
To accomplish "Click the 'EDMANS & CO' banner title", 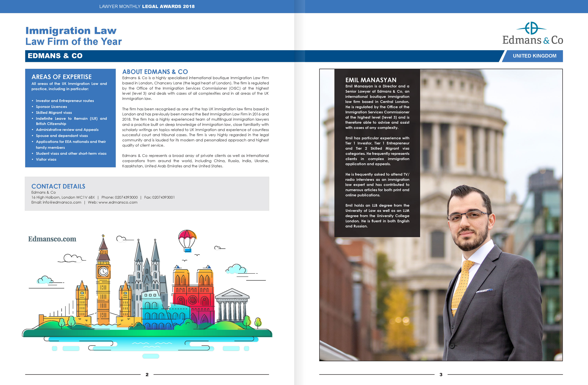I will pos(55,56).
